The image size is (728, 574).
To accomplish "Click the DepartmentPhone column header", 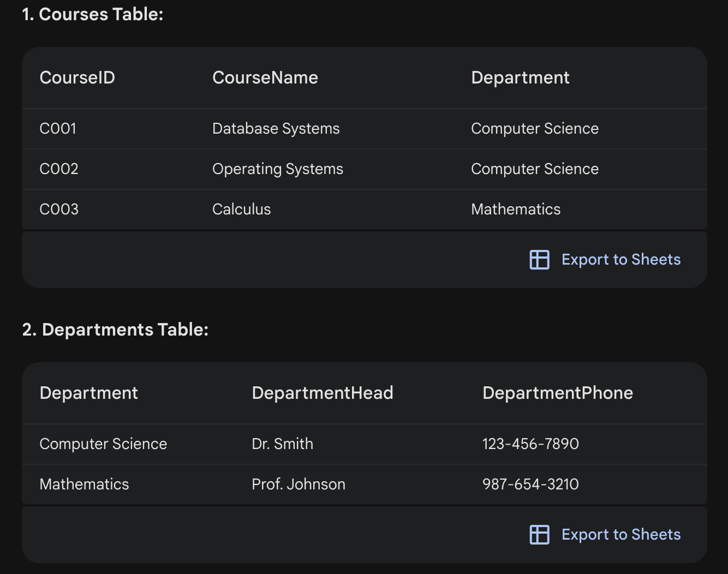I will (x=557, y=393).
